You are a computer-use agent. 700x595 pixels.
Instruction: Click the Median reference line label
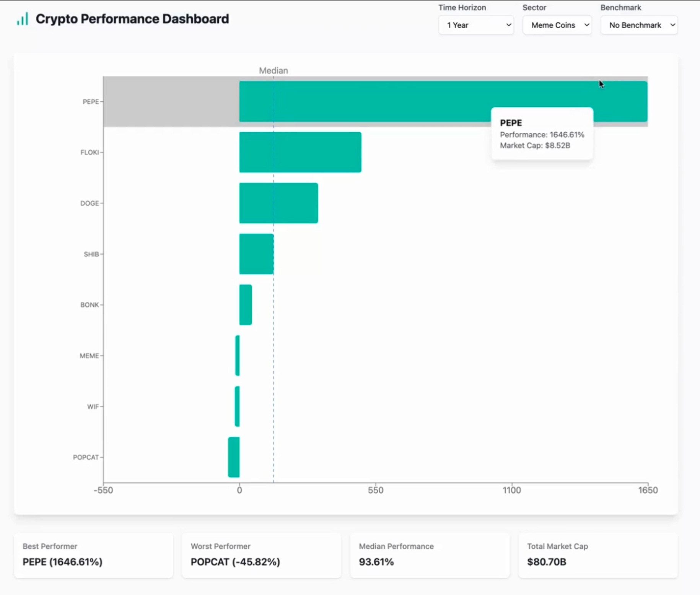coord(273,70)
